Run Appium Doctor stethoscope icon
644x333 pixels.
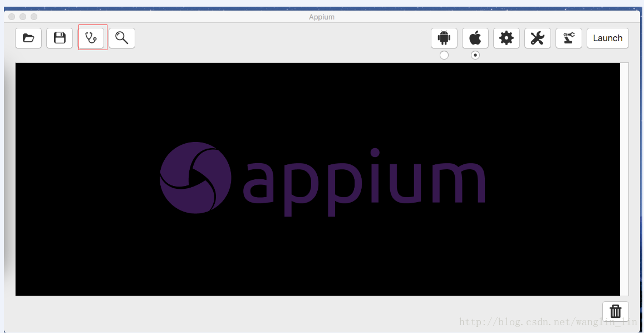click(91, 38)
